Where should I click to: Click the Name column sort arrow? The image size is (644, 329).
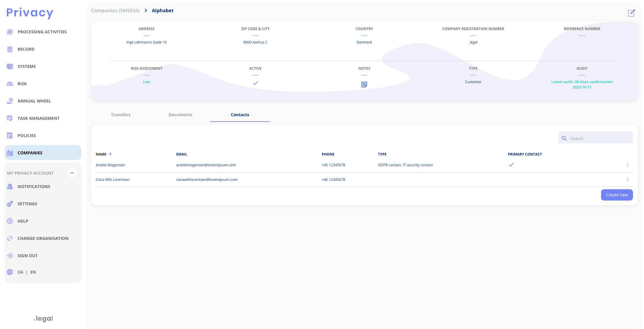[110, 154]
